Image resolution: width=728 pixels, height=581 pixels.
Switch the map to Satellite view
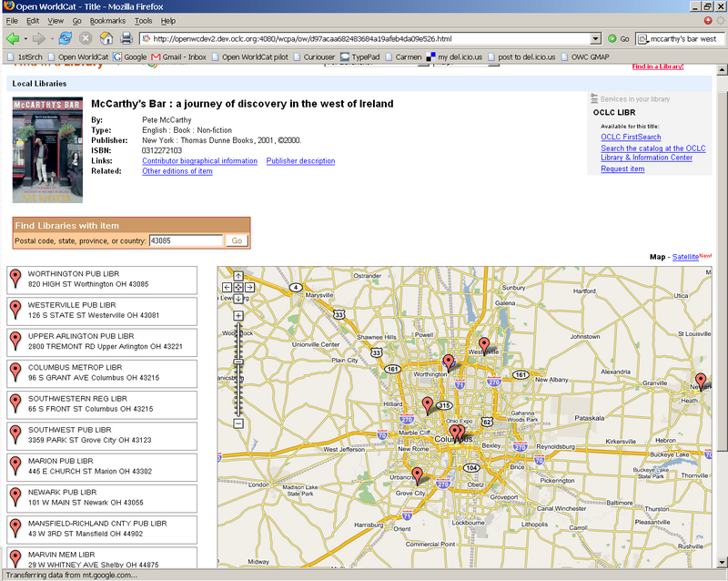(x=685, y=257)
